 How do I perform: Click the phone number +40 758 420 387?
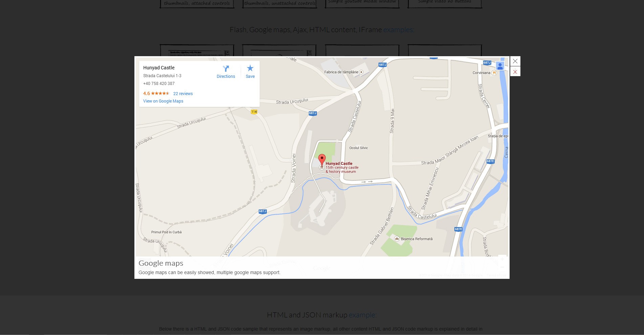click(x=159, y=84)
